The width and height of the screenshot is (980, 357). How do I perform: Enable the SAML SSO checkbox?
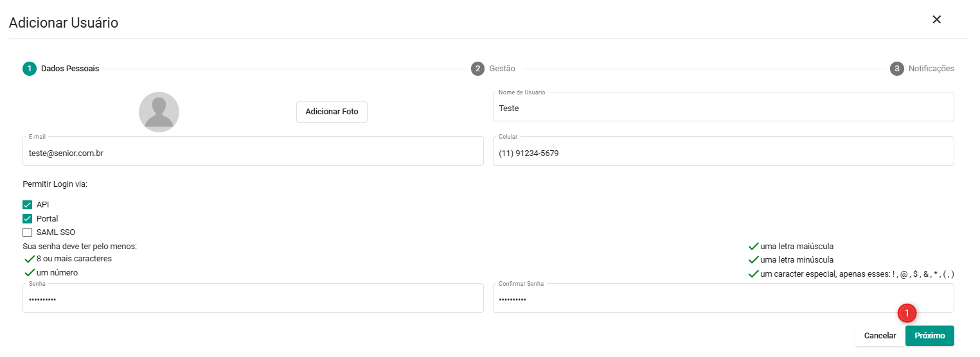tap(28, 232)
